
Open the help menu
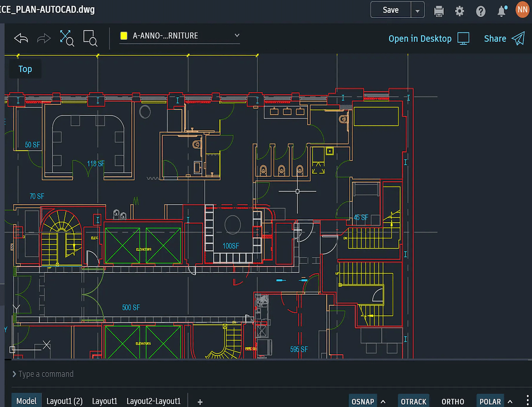click(x=481, y=10)
